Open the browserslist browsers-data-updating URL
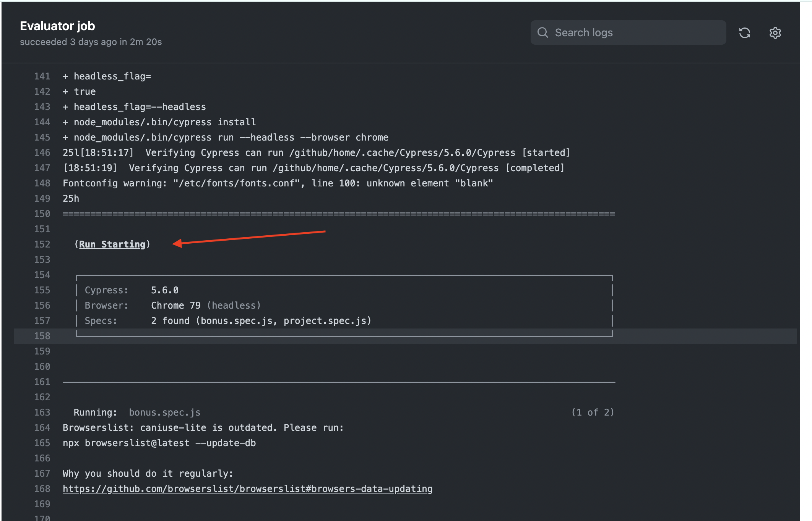Screen dimensions: 812x521 click(248, 489)
